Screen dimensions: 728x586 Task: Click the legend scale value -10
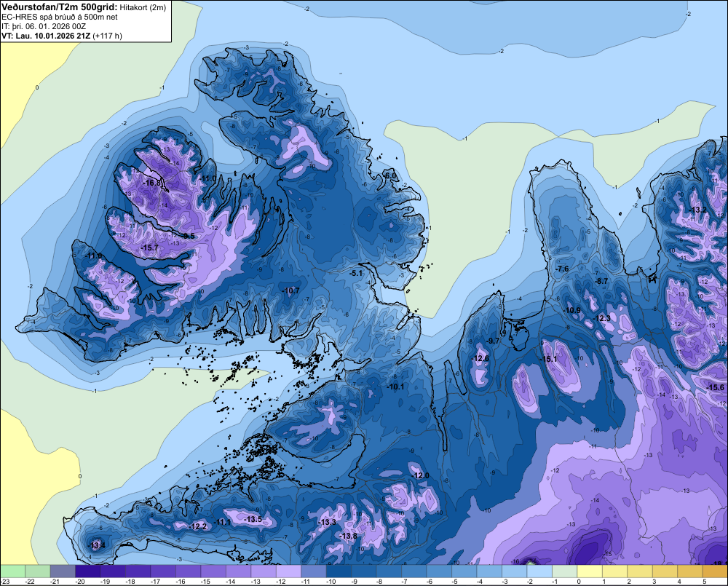[x=331, y=582]
